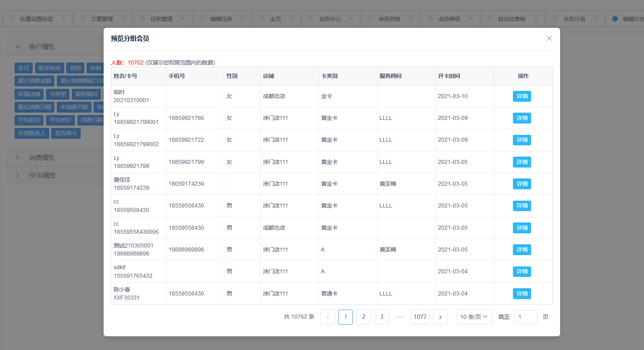Viewport: 644px width, 350px height.
Task: Click previous page arrow in pagination
Action: pos(327,317)
